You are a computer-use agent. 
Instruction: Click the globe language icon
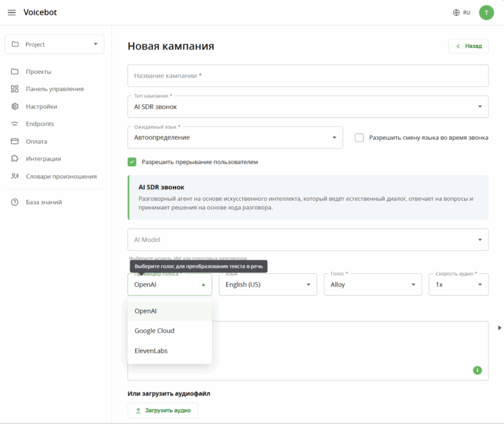tap(456, 12)
